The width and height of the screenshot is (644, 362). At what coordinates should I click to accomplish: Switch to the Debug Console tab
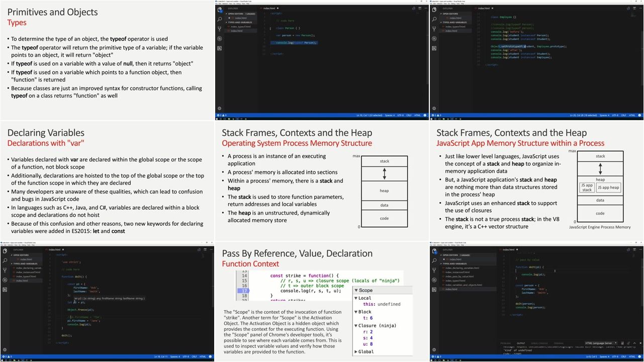(539, 343)
